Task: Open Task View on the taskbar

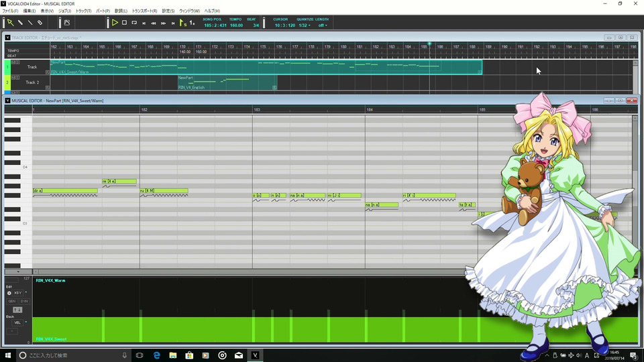Action: point(140,355)
